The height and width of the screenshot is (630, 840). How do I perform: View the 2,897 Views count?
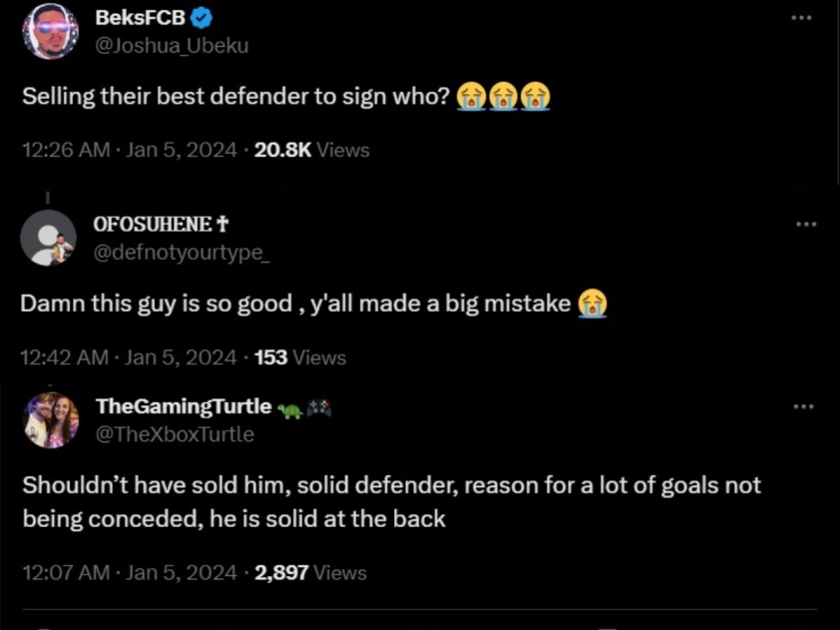pos(310,573)
